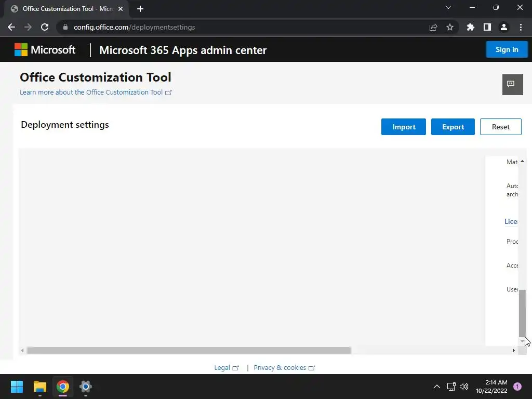Open the tab search chevron
Screen dimensions: 532x399
pyautogui.click(x=448, y=7)
